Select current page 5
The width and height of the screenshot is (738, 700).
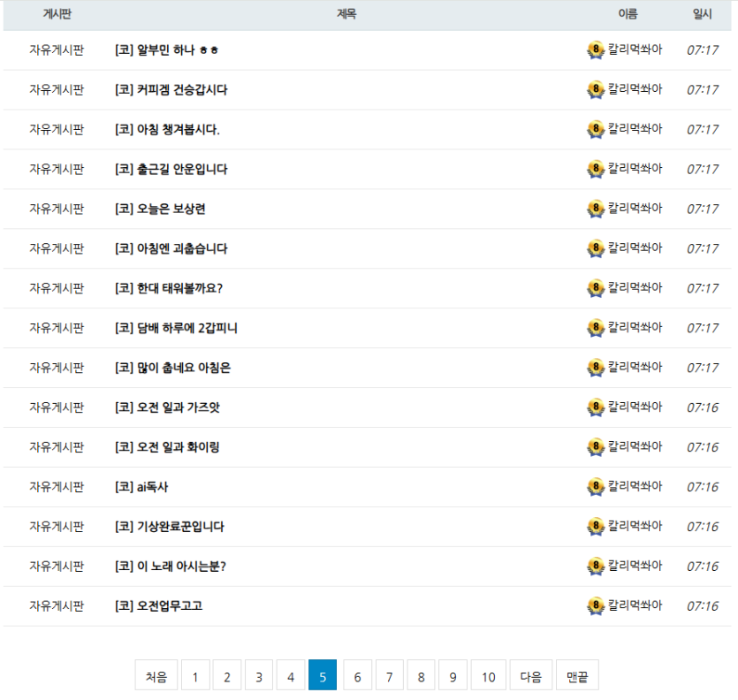tap(323, 675)
